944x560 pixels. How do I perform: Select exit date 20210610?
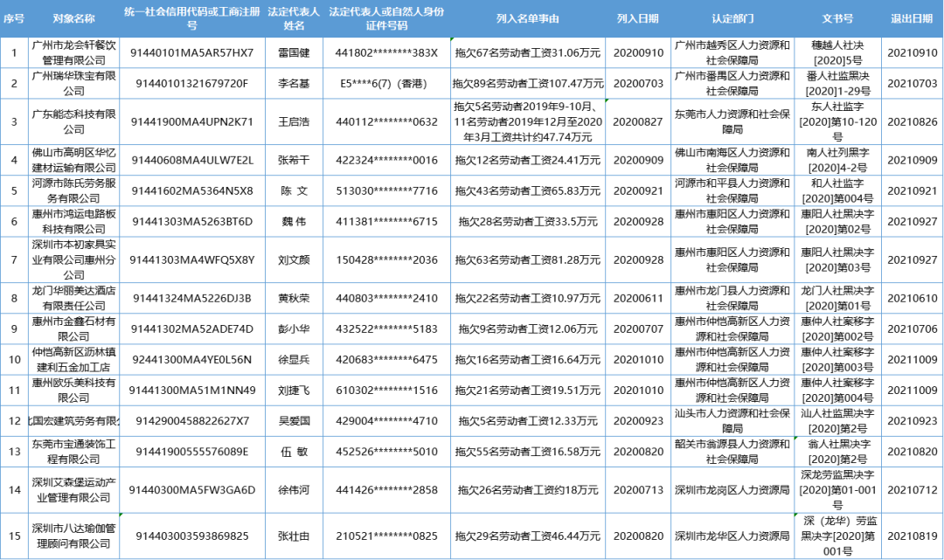pyautogui.click(x=912, y=298)
